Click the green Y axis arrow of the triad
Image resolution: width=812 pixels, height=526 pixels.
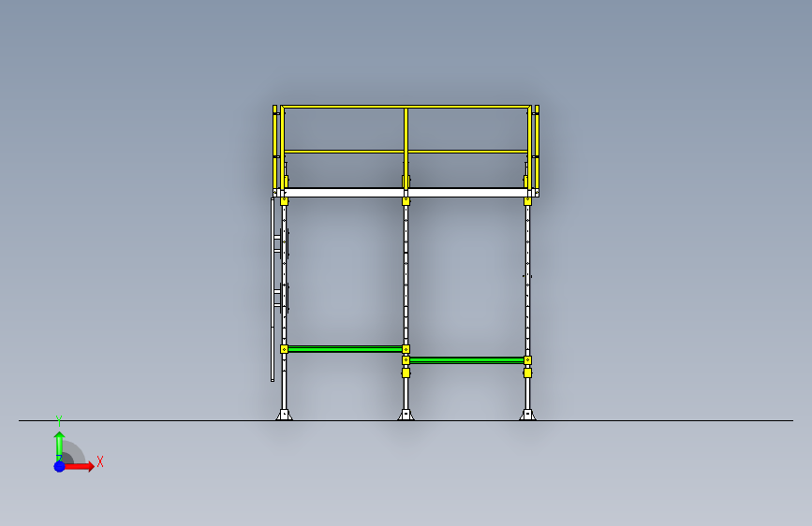click(59, 445)
